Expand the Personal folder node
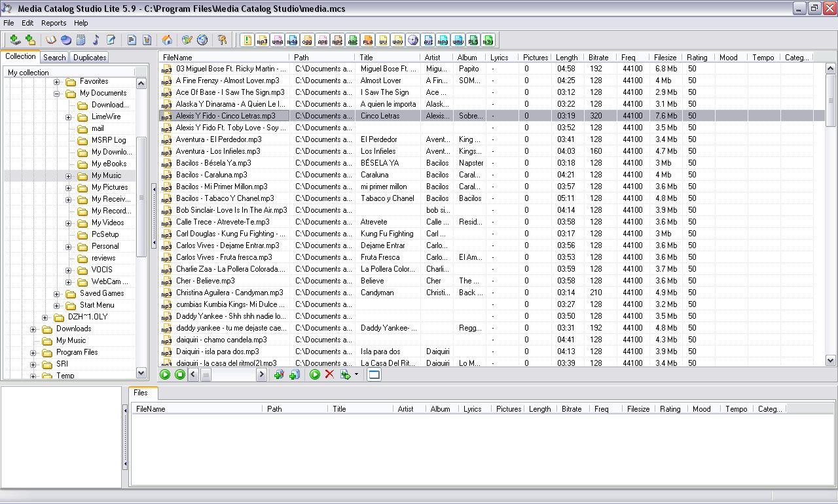The width and height of the screenshot is (838, 504). tap(69, 247)
